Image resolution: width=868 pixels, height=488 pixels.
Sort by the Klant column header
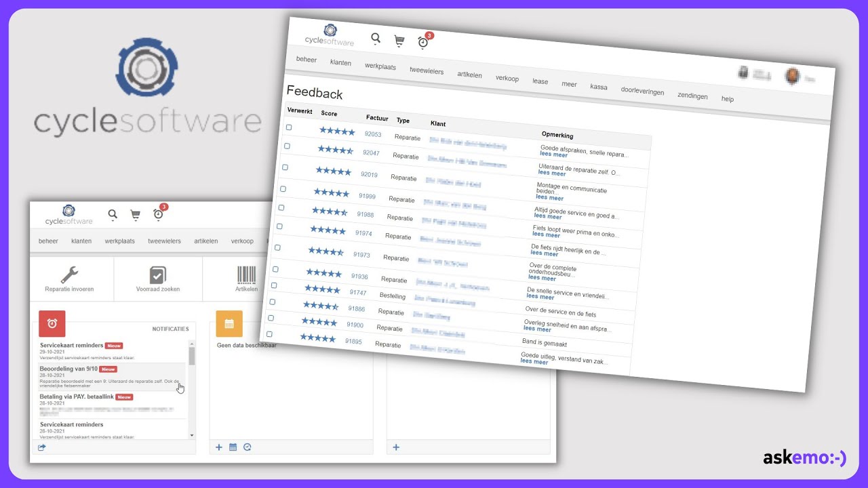click(438, 123)
